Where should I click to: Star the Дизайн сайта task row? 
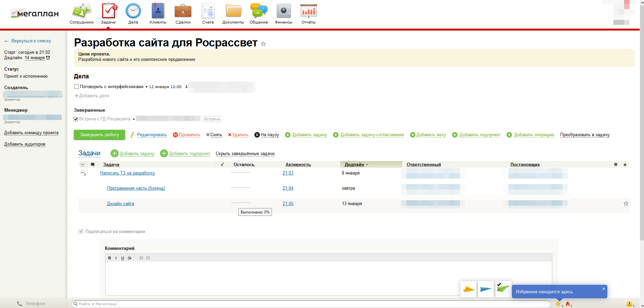click(626, 203)
